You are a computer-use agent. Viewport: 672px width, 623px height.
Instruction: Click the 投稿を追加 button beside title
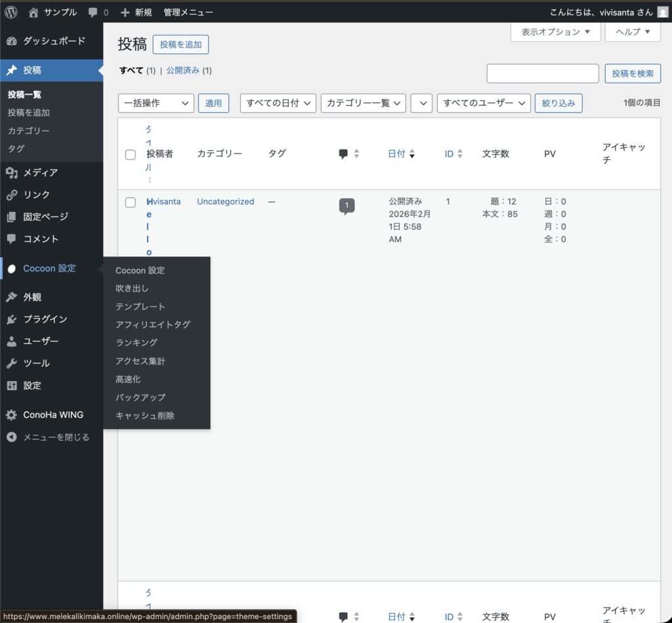pyautogui.click(x=180, y=45)
